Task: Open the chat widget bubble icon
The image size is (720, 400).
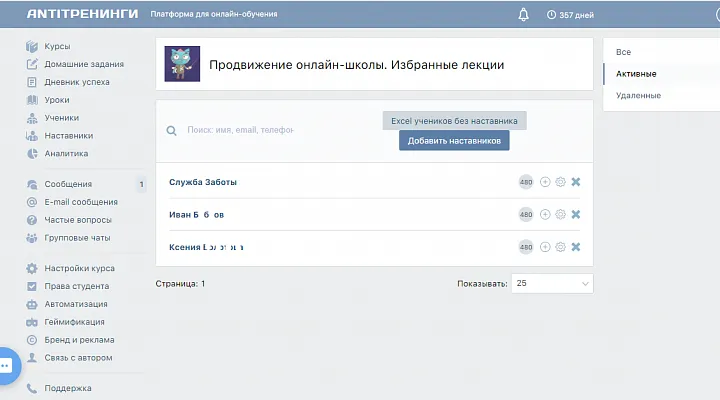Action: point(7,366)
